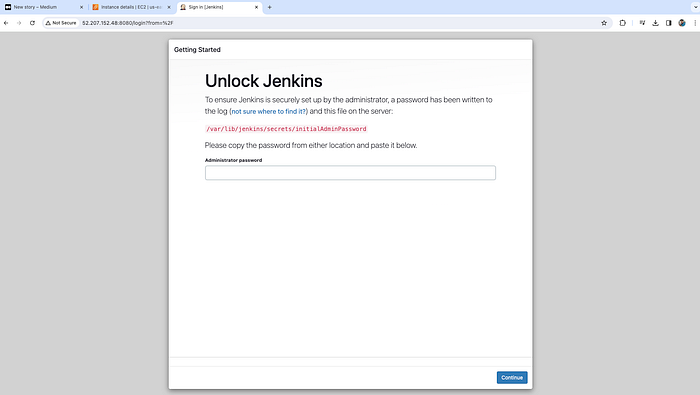This screenshot has height=395, width=700.
Task: Open the Chrome three-dot menu
Action: [x=695, y=23]
